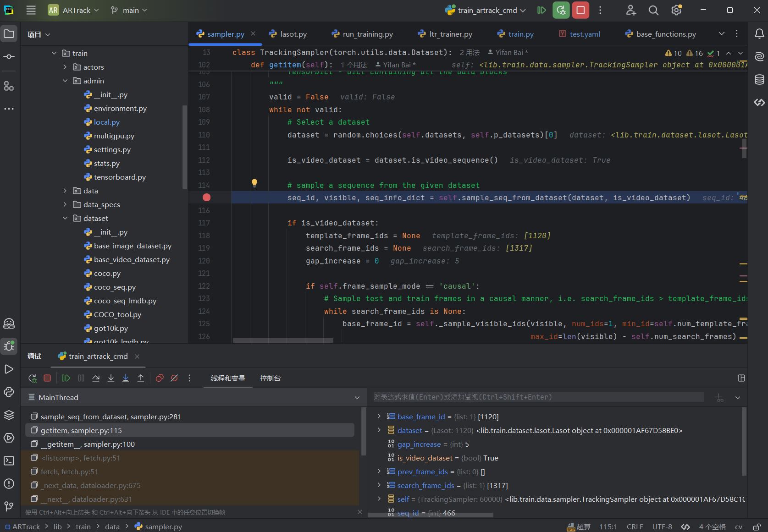Open local.py in project tree
The width and height of the screenshot is (768, 532).
click(x=106, y=122)
